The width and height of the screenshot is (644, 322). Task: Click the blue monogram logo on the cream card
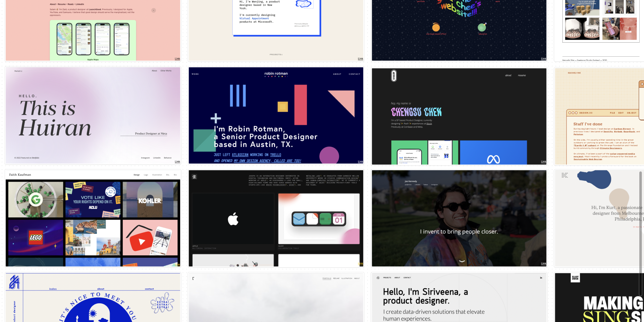tap(14, 282)
